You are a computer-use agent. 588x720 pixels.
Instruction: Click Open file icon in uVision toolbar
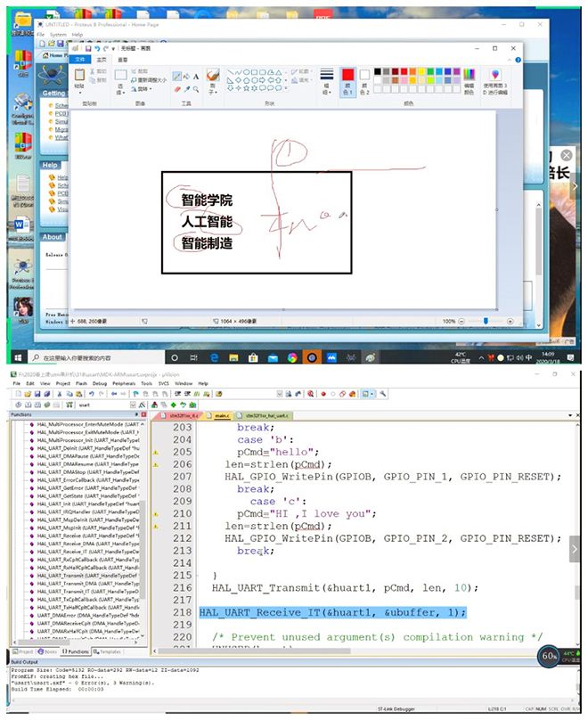tap(28, 394)
